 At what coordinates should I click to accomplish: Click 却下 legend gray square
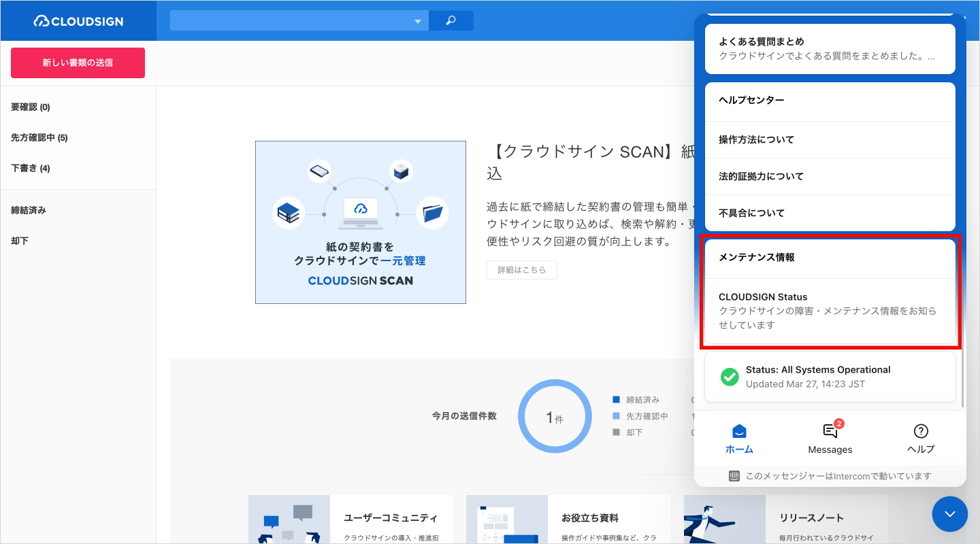tap(616, 432)
